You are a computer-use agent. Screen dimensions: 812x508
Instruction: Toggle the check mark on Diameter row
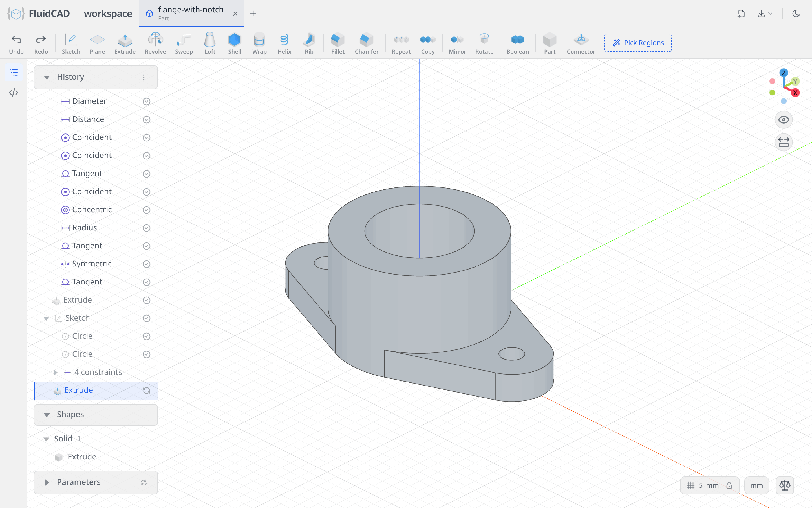pyautogui.click(x=146, y=102)
